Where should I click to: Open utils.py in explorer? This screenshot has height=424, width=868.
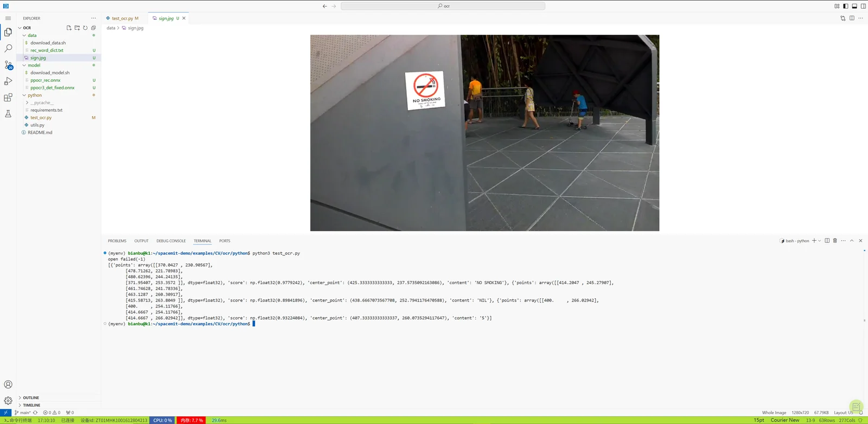click(x=37, y=125)
